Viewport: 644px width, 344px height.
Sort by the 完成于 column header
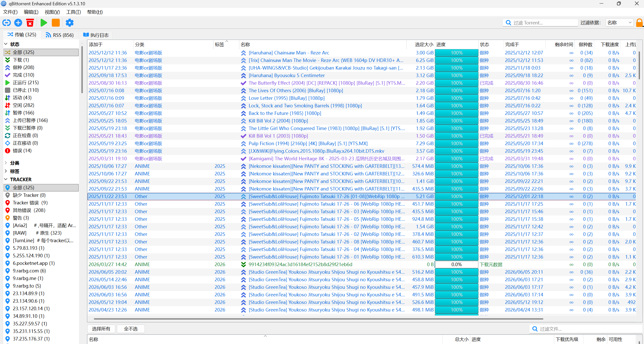(x=524, y=45)
